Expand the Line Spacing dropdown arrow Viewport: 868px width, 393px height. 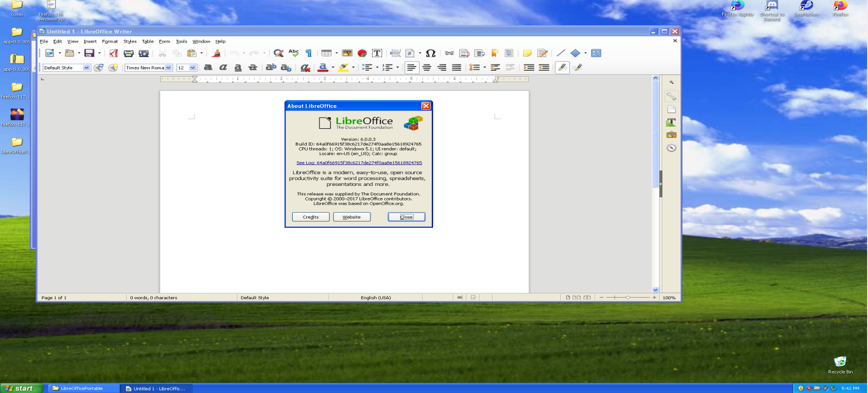click(485, 68)
